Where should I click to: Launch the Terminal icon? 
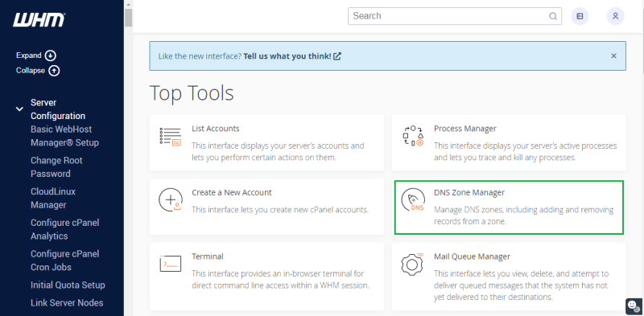click(x=171, y=263)
